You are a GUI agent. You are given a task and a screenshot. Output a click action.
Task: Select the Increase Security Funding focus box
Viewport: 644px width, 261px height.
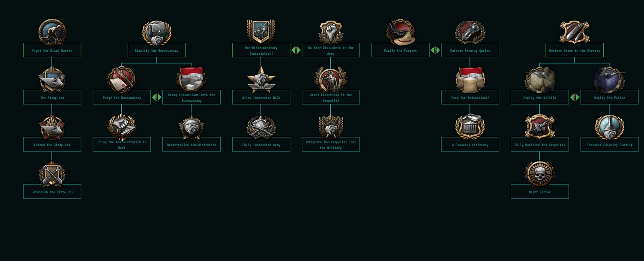pos(609,145)
